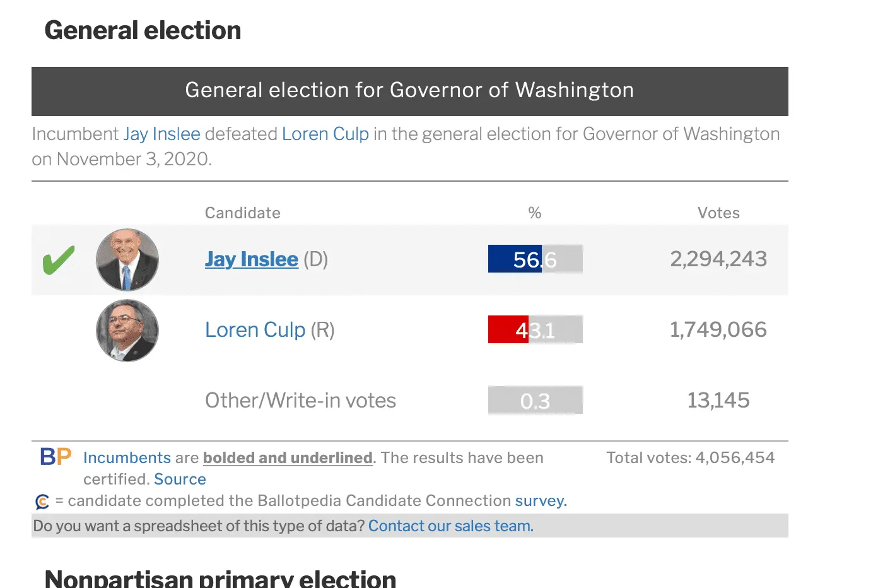
Task: Click the Candidate column header
Action: click(243, 213)
